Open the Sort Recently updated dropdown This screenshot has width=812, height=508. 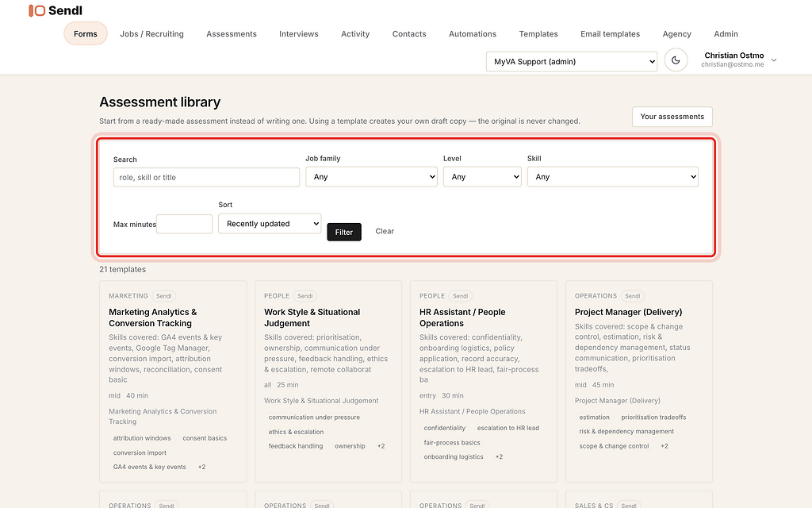pyautogui.click(x=270, y=224)
